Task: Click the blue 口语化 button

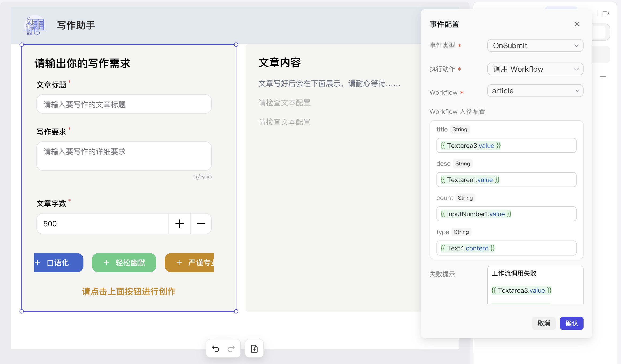Action: [x=59, y=263]
